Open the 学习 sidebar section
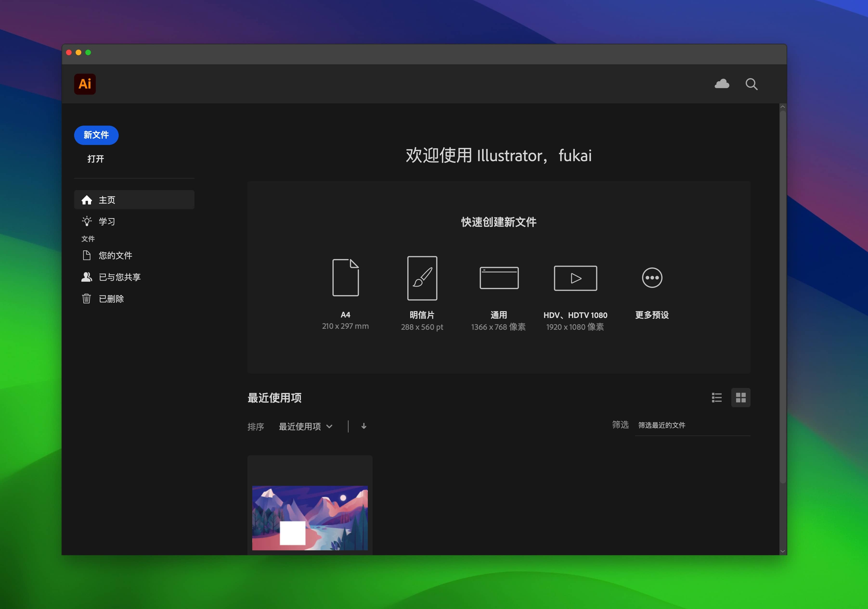This screenshot has height=609, width=868. (134, 221)
